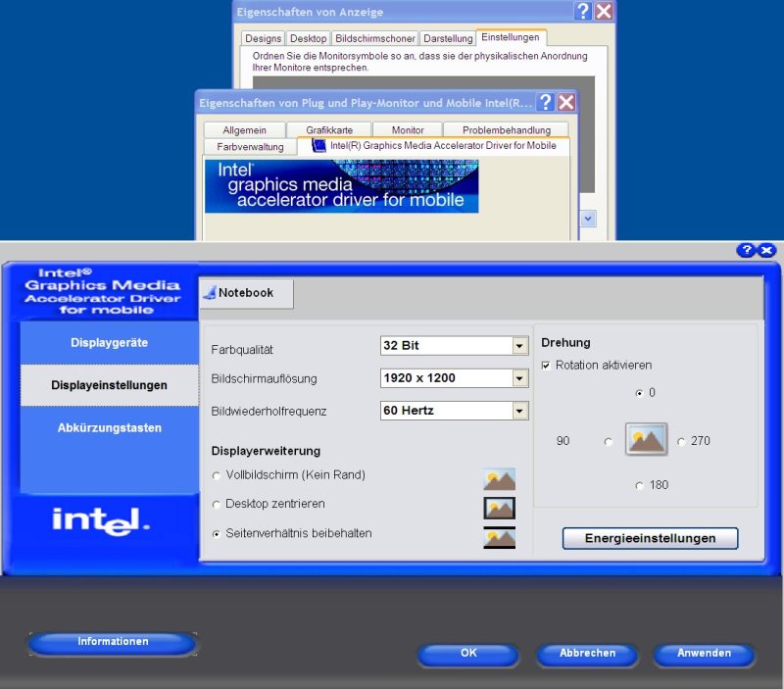784x689 pixels.
Task: Close the Intel Graphics control panel
Action: point(766,250)
